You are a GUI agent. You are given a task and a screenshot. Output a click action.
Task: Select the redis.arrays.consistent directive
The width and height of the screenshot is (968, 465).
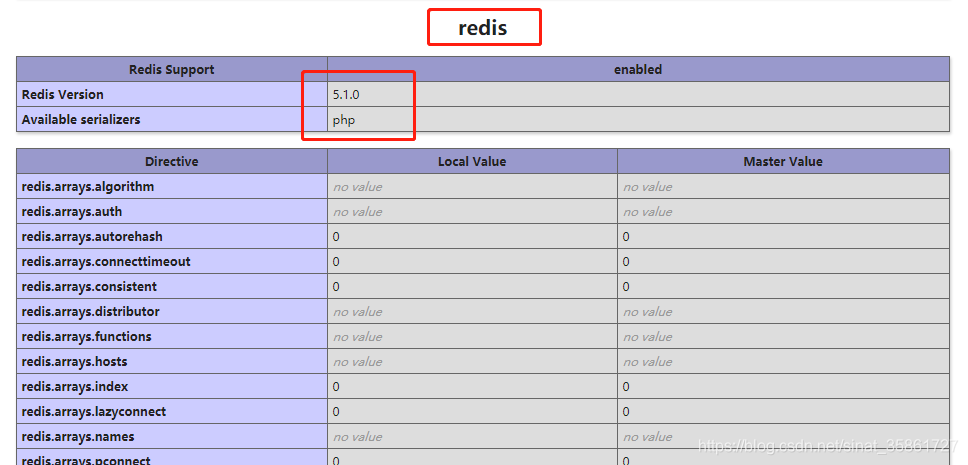click(x=90, y=287)
